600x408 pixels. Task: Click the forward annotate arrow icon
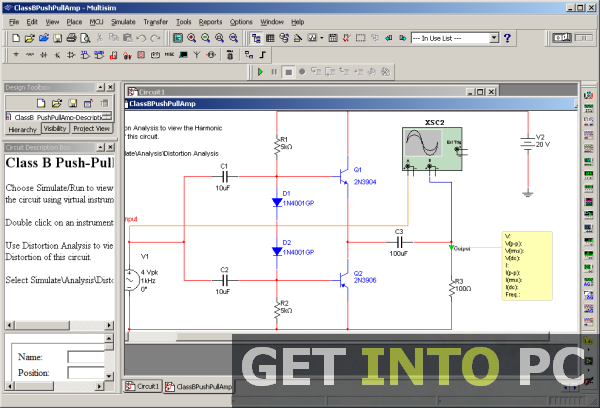point(403,38)
